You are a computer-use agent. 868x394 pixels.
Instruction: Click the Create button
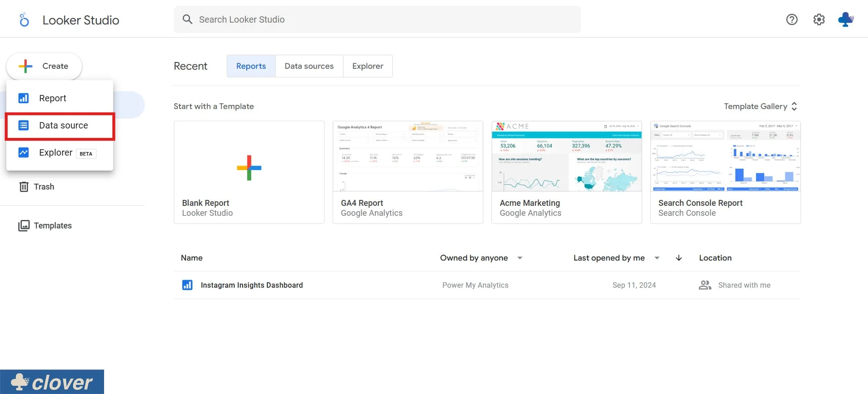[44, 66]
